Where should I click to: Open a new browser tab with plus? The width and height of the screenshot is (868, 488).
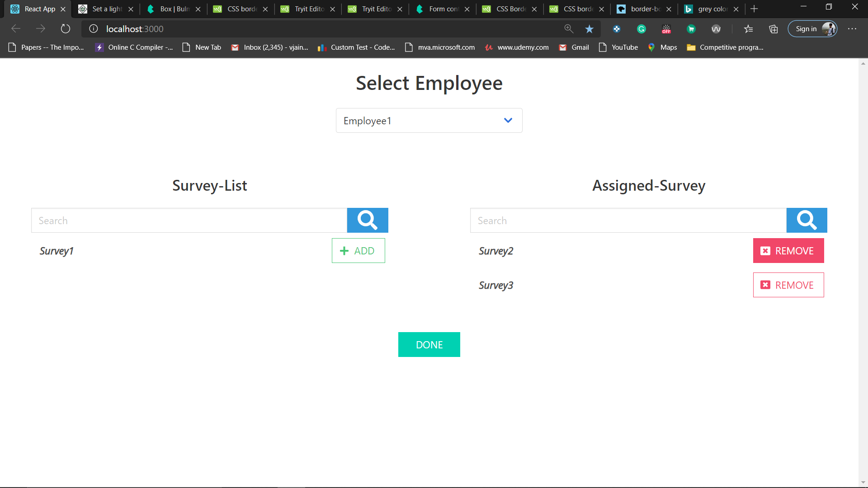click(x=754, y=9)
